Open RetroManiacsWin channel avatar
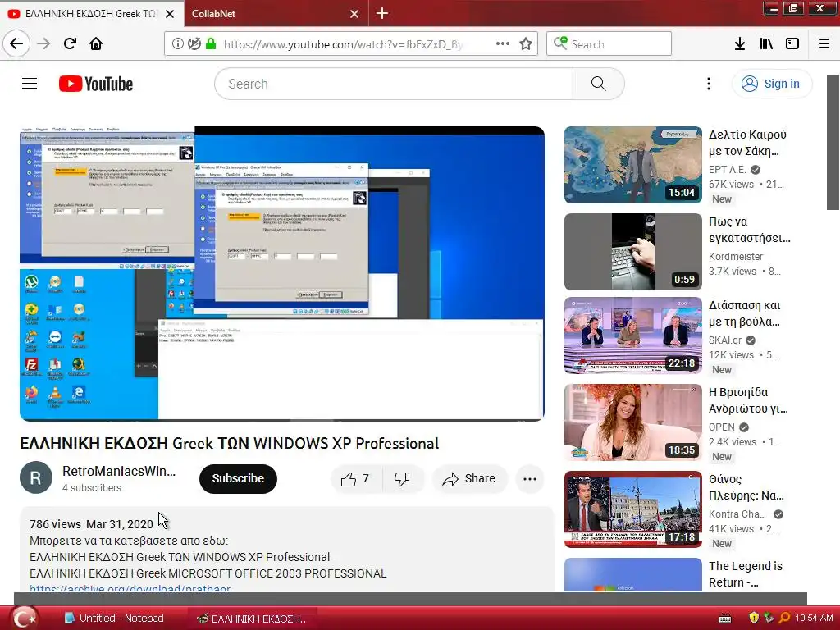Screen dimensions: 840x630 (x=36, y=478)
